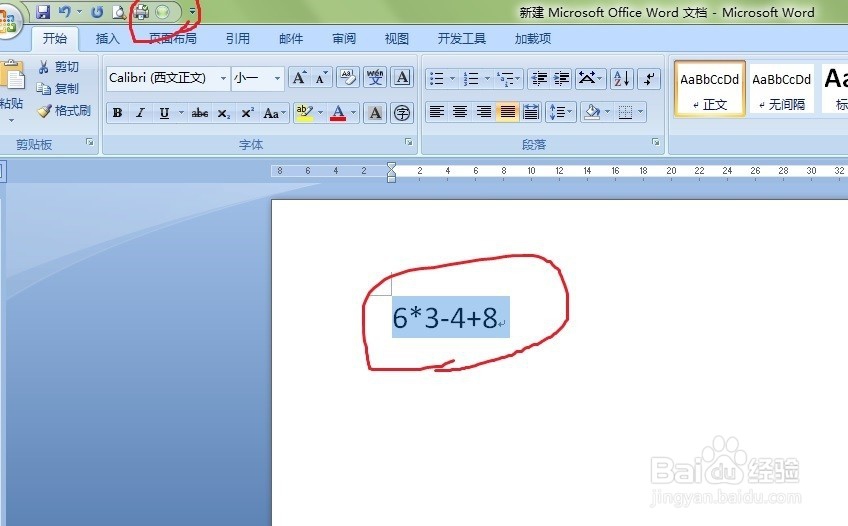This screenshot has width=848, height=526.
Task: Open the change case Aa dropdown
Action: click(x=274, y=113)
